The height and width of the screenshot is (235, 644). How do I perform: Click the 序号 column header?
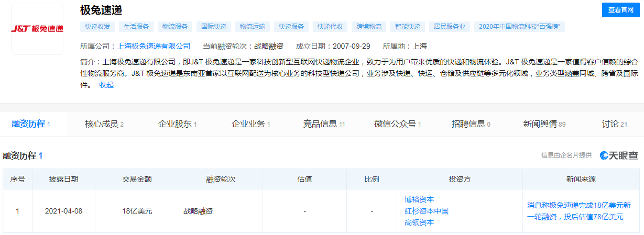tap(17, 179)
